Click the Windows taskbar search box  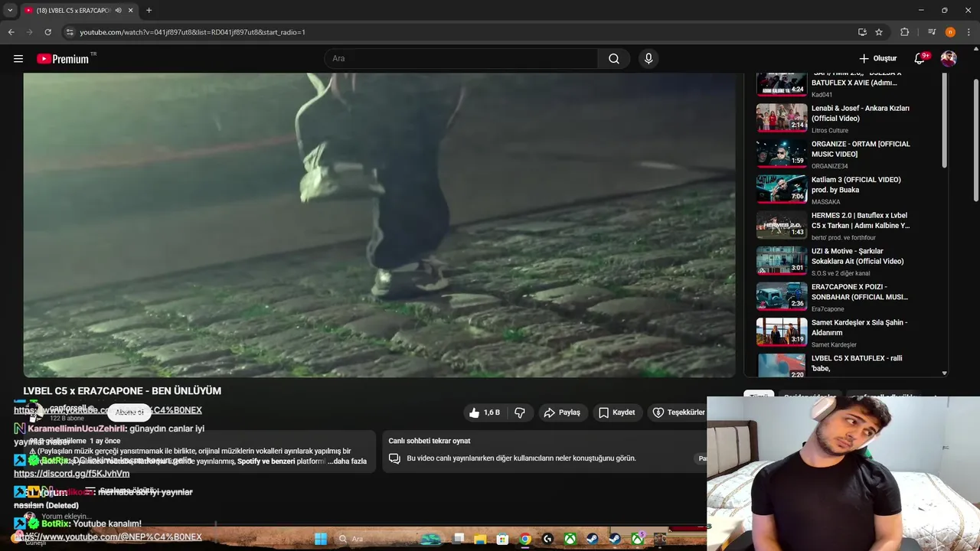[x=374, y=539]
